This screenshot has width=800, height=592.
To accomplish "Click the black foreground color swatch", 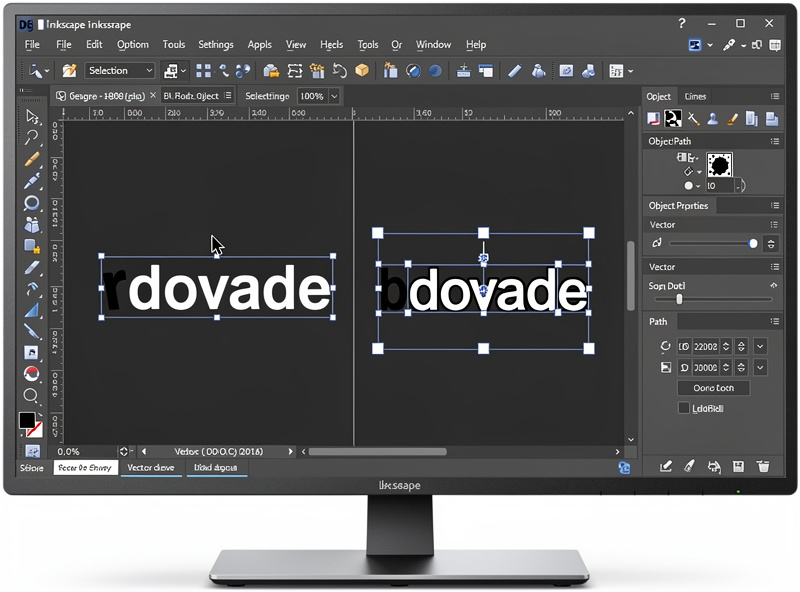I will tap(27, 421).
